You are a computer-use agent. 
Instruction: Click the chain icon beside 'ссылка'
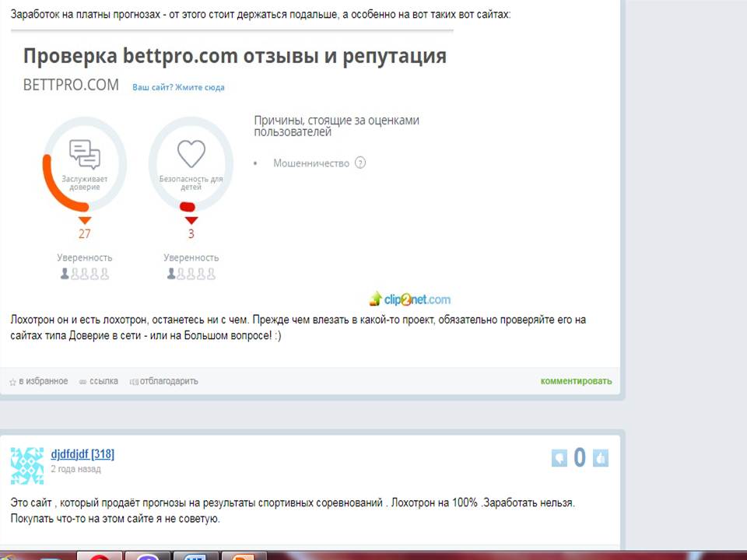click(83, 382)
